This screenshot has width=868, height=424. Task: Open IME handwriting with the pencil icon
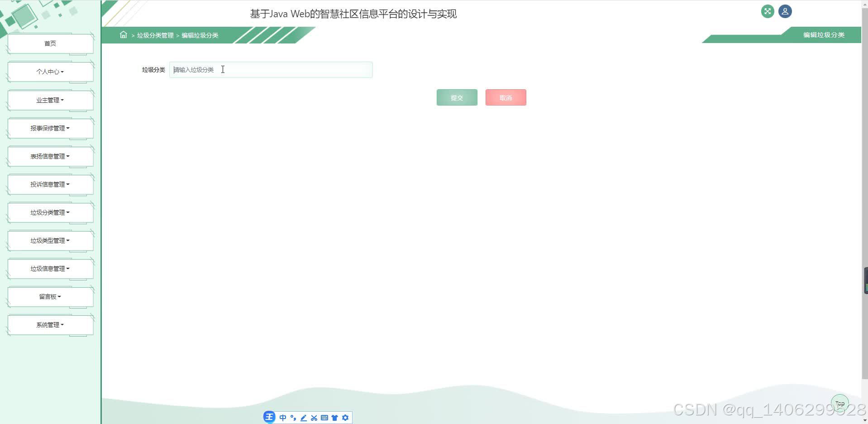coord(303,417)
